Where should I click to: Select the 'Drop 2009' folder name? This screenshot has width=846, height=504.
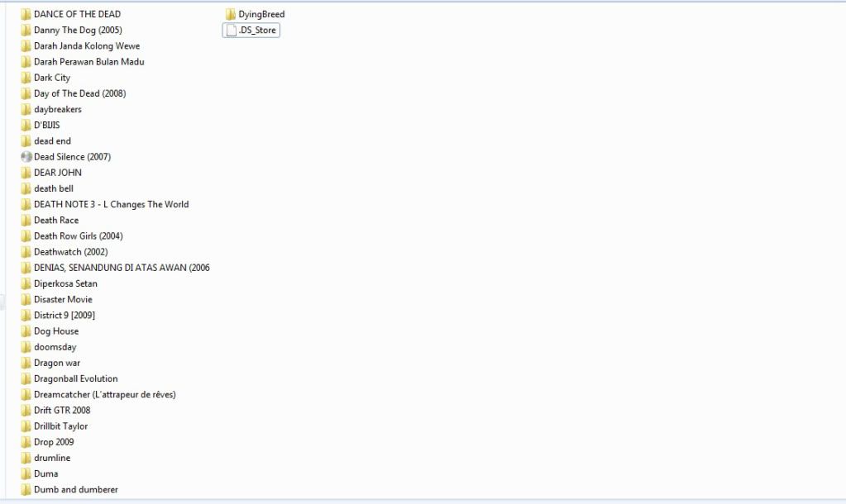[54, 442]
